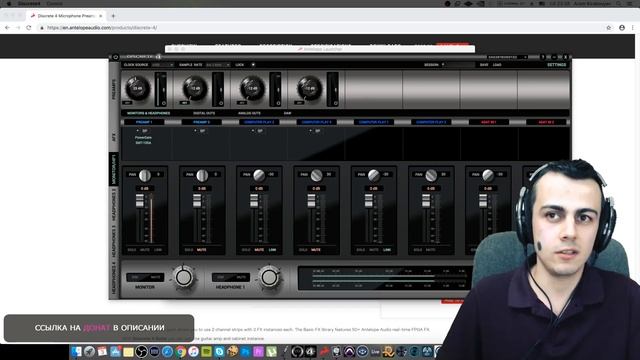640x360 pixels.
Task: Toggle the Headphone 1 Mute button
Action: [241, 278]
